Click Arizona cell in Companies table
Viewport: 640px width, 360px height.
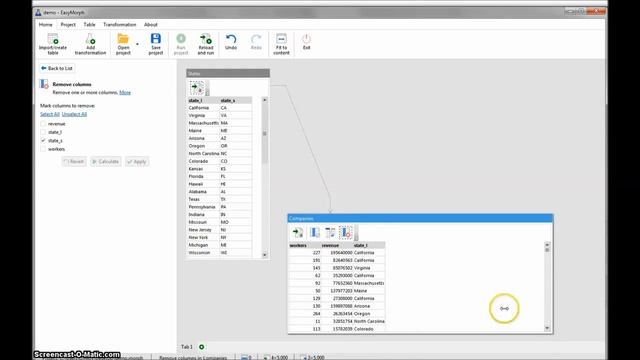(x=369, y=306)
